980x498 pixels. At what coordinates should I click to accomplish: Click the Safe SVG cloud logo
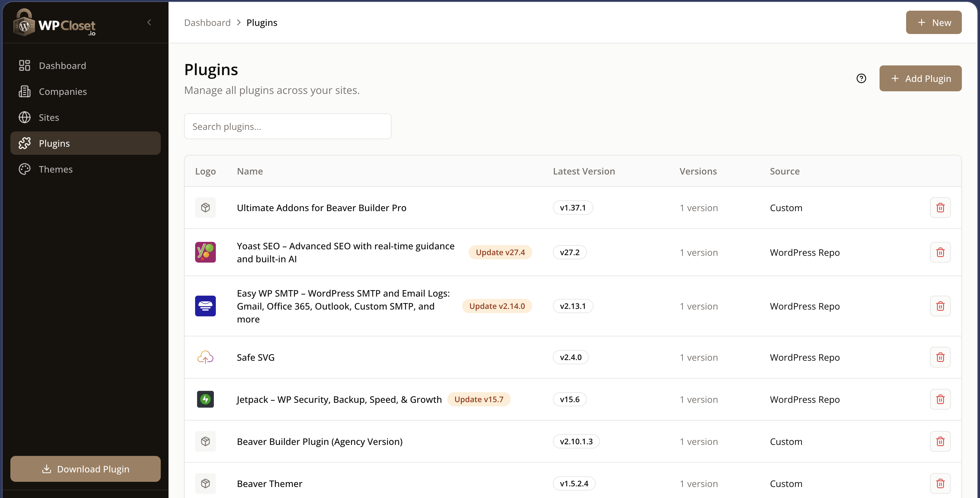click(205, 357)
